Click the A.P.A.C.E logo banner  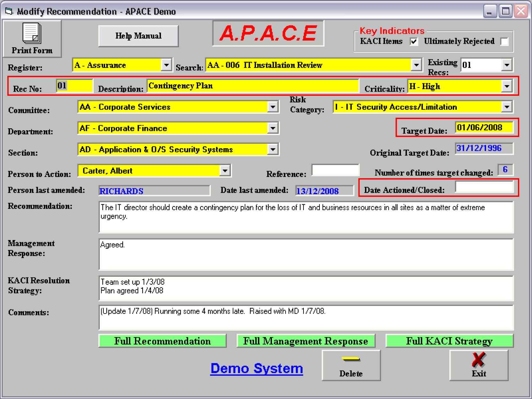pos(268,33)
